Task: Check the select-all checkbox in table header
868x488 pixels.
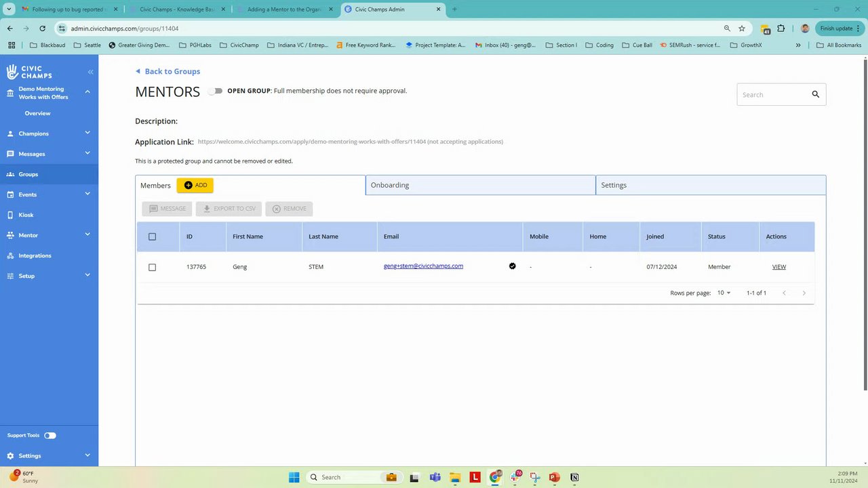Action: click(x=152, y=237)
